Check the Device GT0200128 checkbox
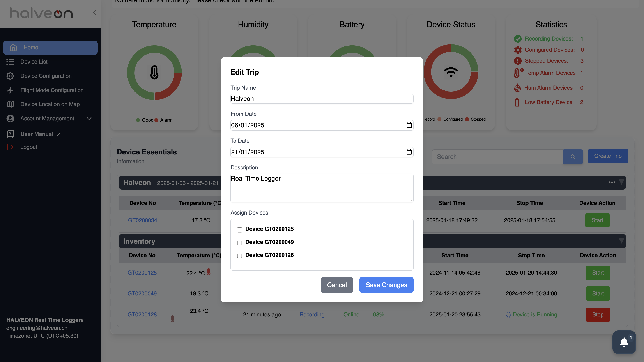This screenshot has width=644, height=362. point(239,256)
